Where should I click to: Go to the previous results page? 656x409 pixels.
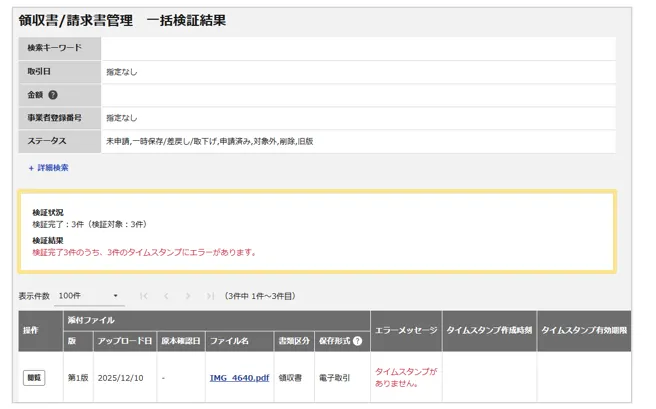pyautogui.click(x=166, y=296)
